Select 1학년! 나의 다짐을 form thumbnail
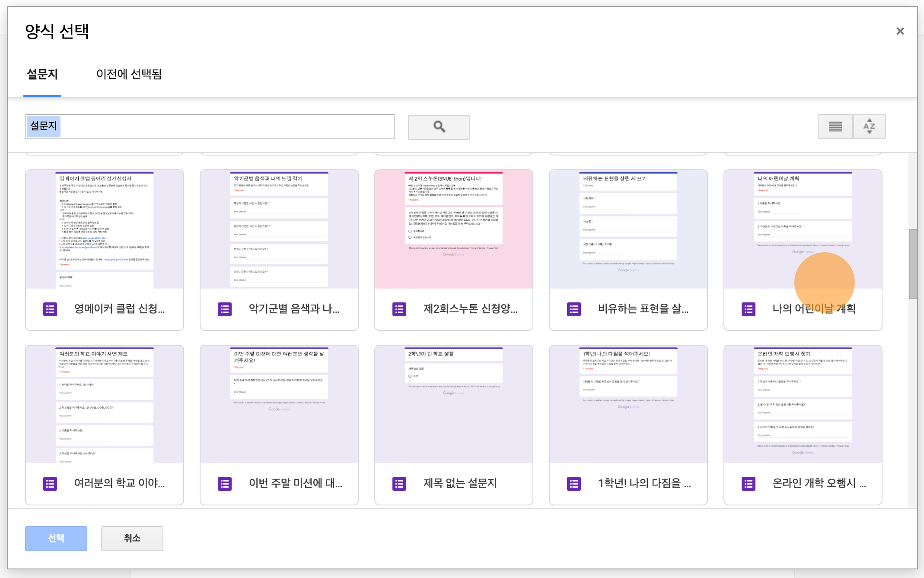This screenshot has height=578, width=924. pos(628,404)
